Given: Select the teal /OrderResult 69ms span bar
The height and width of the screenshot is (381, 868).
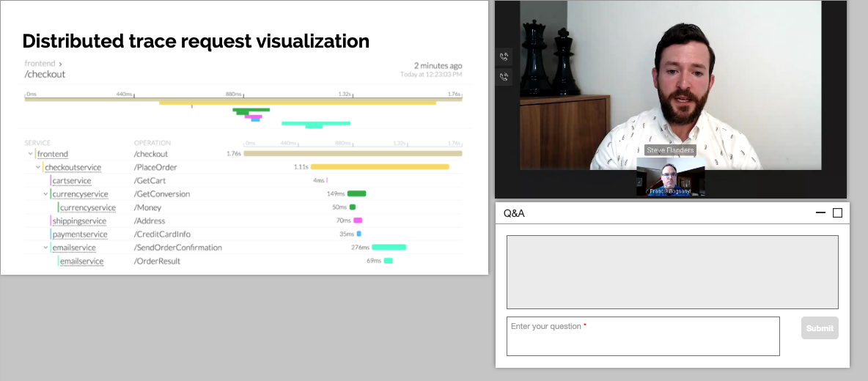Looking at the screenshot, I should pos(388,260).
